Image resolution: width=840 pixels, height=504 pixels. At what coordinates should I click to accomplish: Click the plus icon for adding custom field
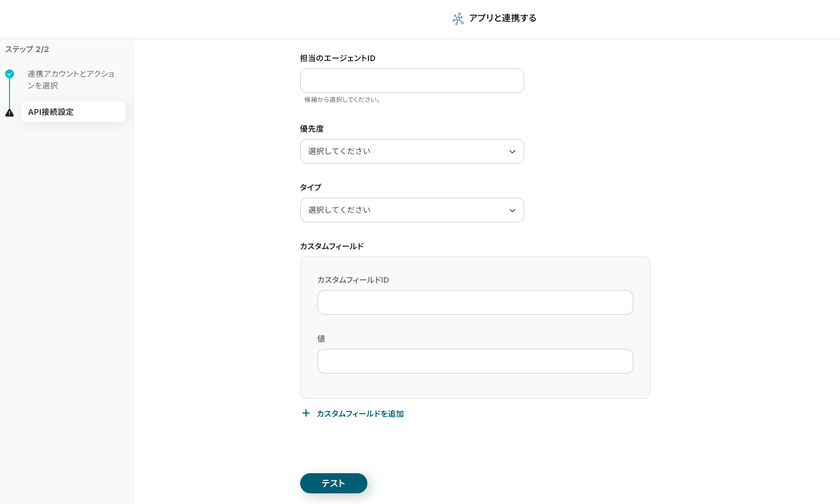[306, 413]
